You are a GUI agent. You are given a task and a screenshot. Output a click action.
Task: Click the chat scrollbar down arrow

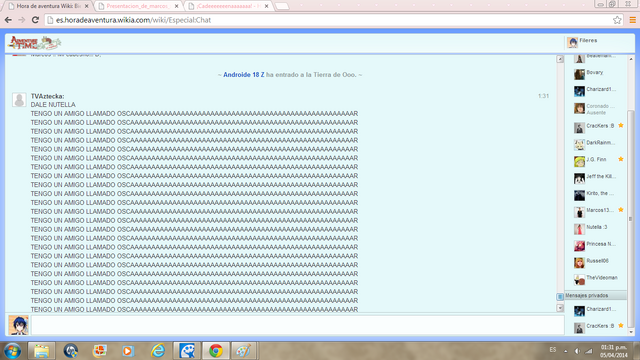tap(560, 308)
